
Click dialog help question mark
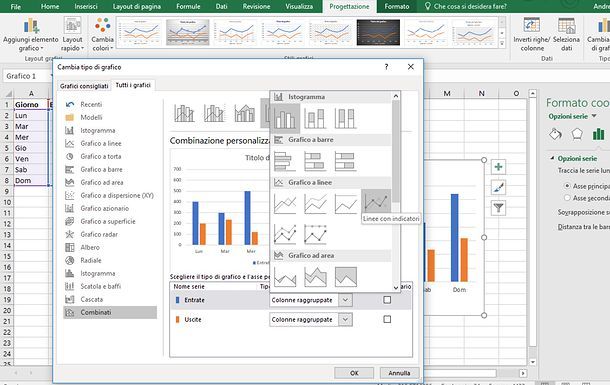click(x=386, y=67)
